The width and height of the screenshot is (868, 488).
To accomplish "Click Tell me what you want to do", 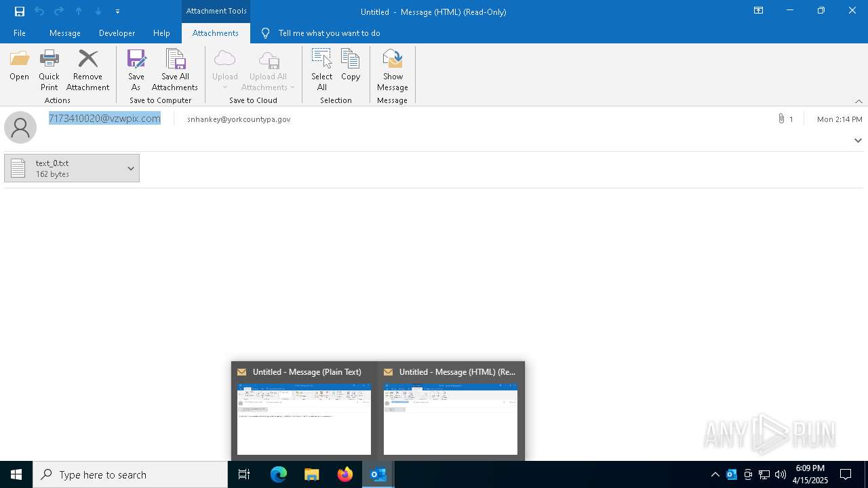I will (x=329, y=33).
